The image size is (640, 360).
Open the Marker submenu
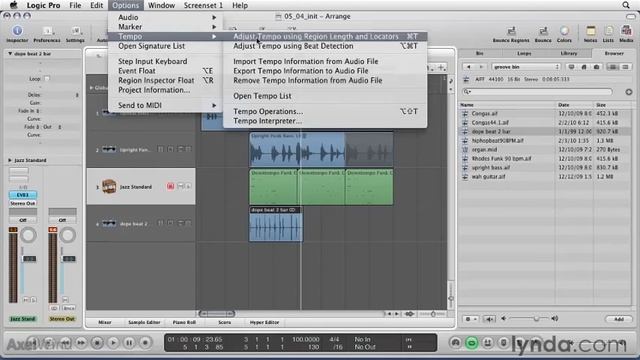coord(165,27)
